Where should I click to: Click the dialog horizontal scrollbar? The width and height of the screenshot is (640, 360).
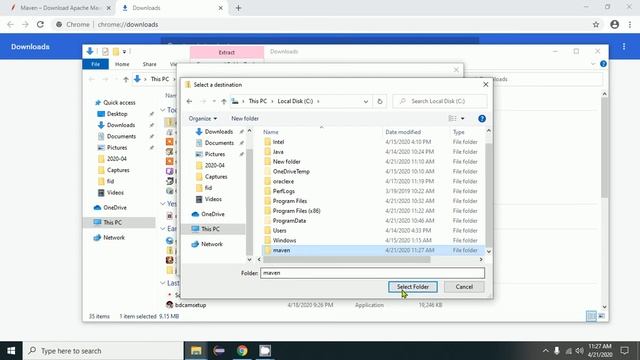point(347,260)
